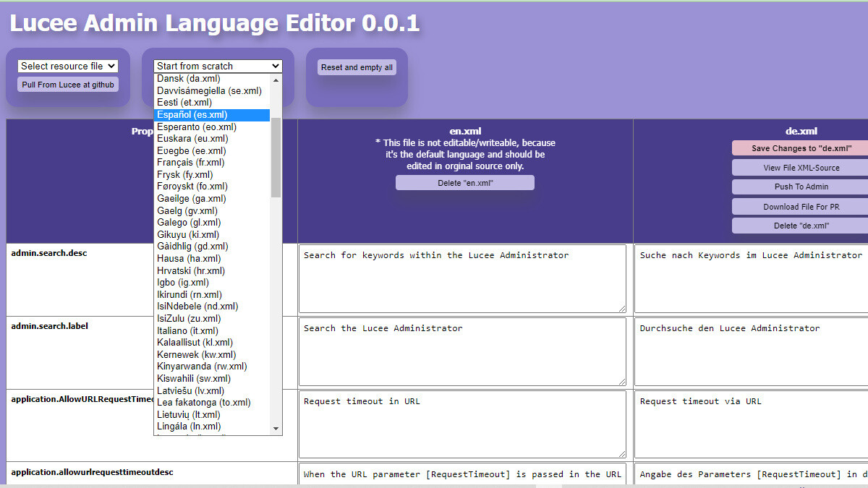The image size is (868, 488).
Task: Pick Kernewek (kw.xml) from list
Action: (x=212, y=354)
